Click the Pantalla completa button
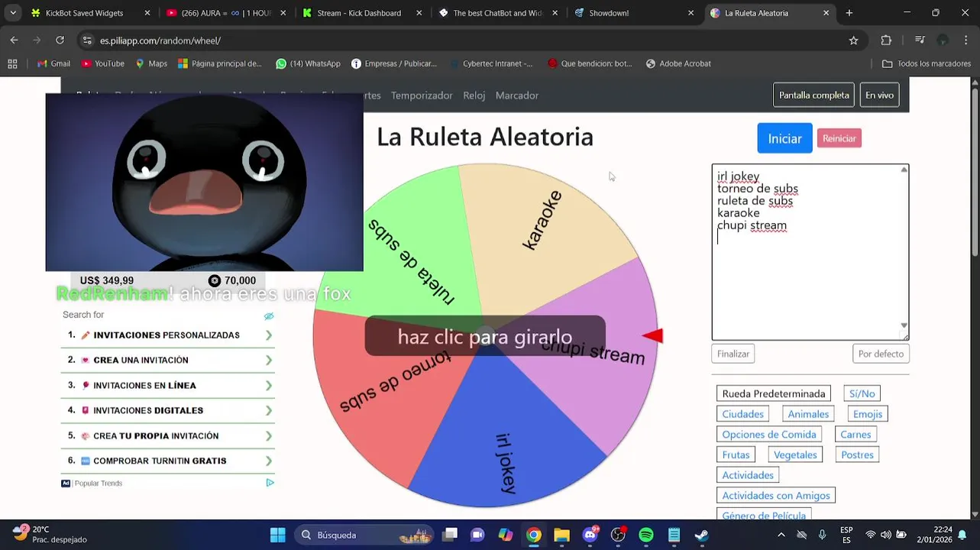The width and height of the screenshot is (980, 550). 813,95
